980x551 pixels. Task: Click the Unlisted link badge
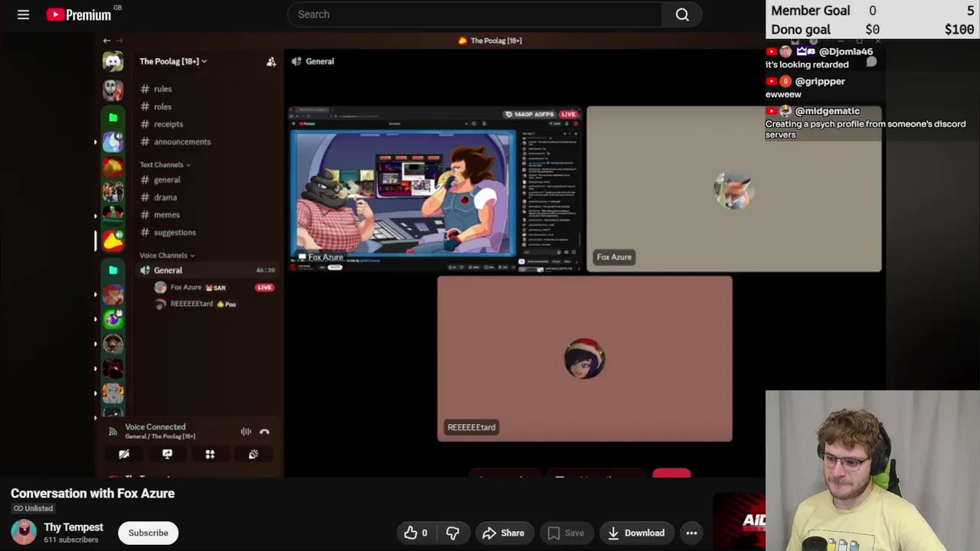(33, 508)
